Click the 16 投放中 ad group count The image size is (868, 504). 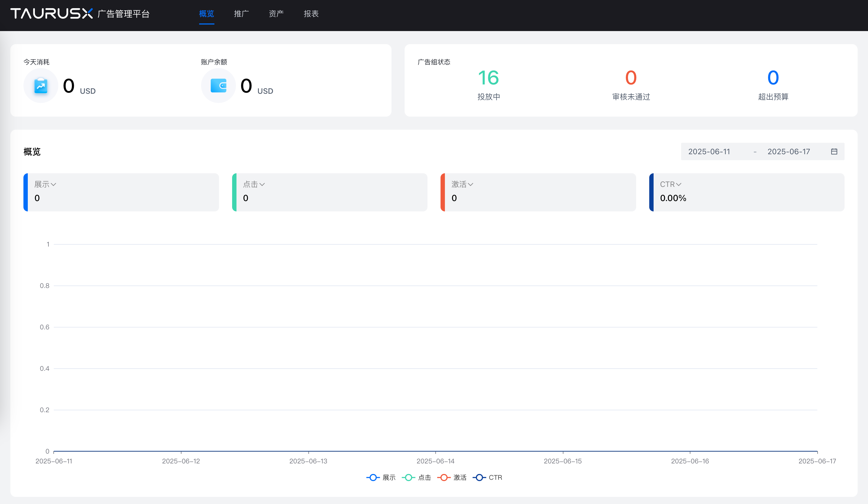488,78
